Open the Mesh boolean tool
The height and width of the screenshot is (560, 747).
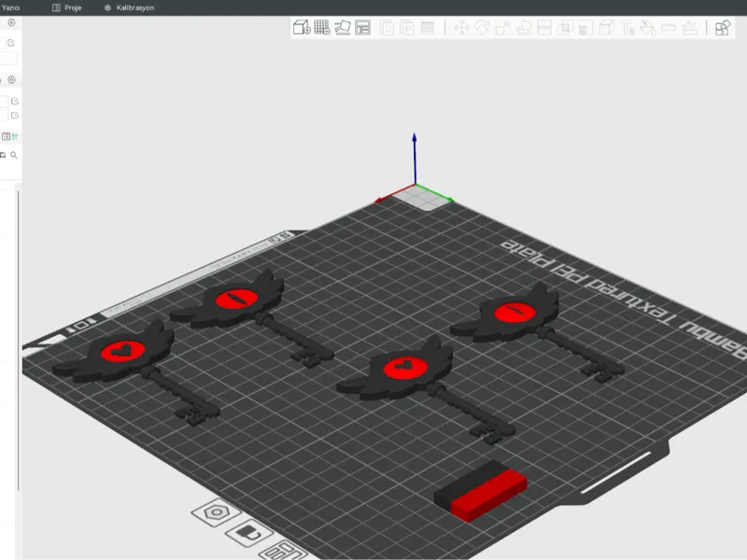pos(565,28)
